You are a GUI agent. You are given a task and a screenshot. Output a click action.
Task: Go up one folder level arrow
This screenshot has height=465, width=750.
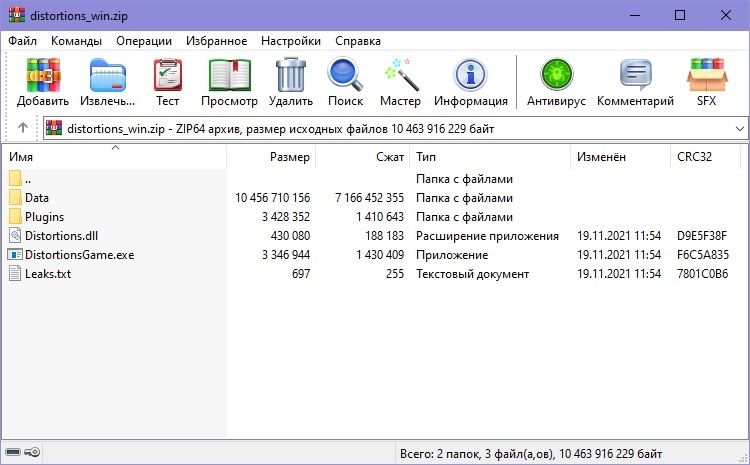[x=23, y=128]
